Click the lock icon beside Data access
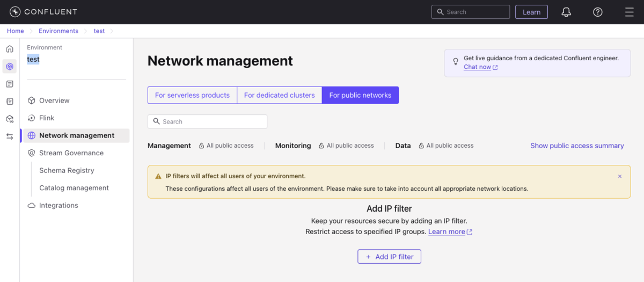This screenshot has width=644, height=282. (422, 146)
